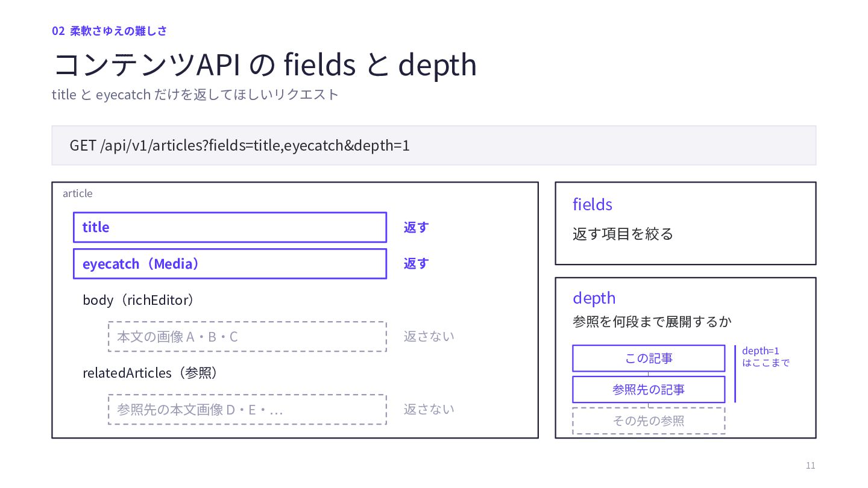Click the depth=1 はここまで annotation
Image resolution: width=868 pixels, height=488 pixels.
[x=766, y=357]
